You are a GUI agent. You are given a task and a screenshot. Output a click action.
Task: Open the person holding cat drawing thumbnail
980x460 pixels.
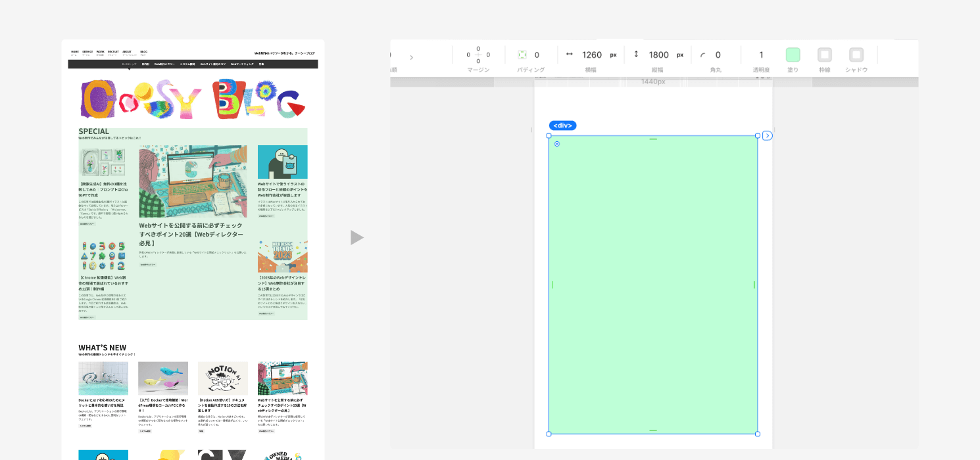click(x=282, y=162)
